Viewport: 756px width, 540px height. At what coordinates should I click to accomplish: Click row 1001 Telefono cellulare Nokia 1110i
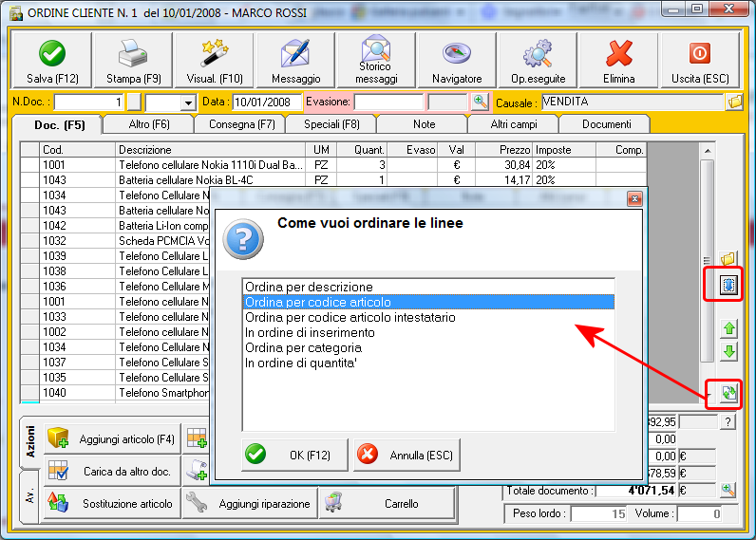click(x=333, y=165)
